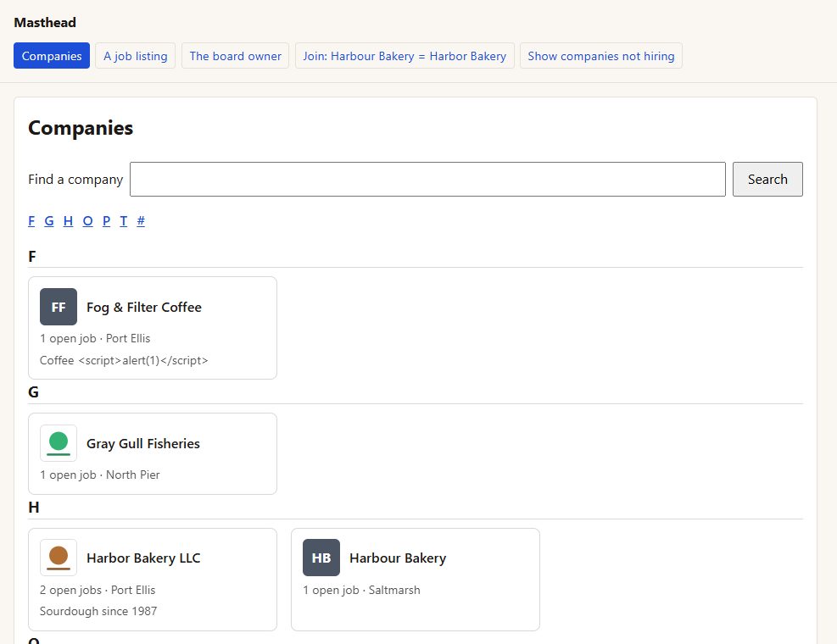Focus the Find a company input
Screen dimensions: 837x644
(x=427, y=180)
